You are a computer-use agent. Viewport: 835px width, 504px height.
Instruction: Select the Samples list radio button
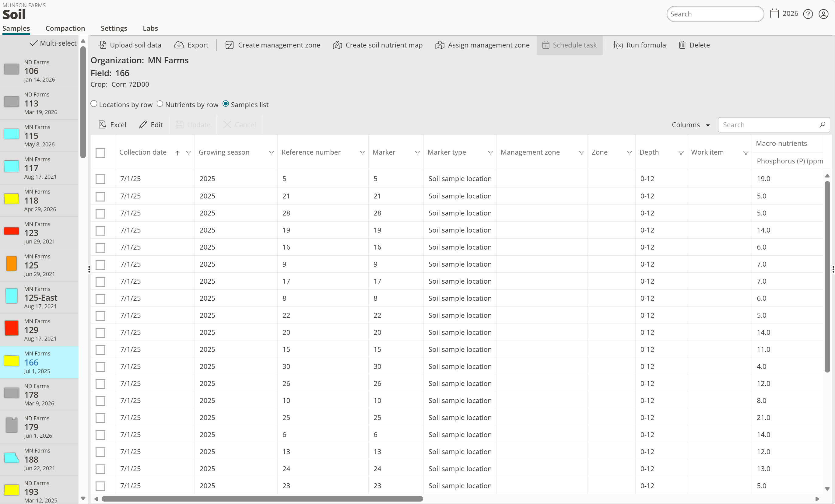click(226, 104)
